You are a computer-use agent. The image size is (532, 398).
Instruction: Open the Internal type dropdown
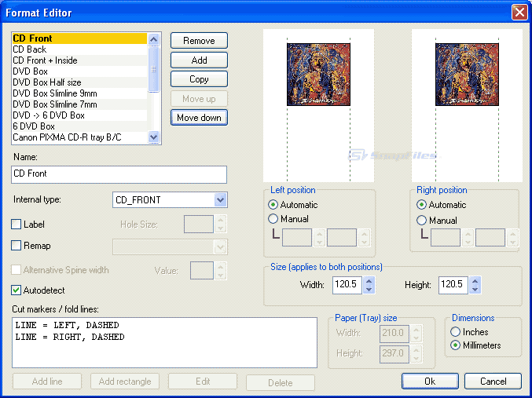coord(220,200)
